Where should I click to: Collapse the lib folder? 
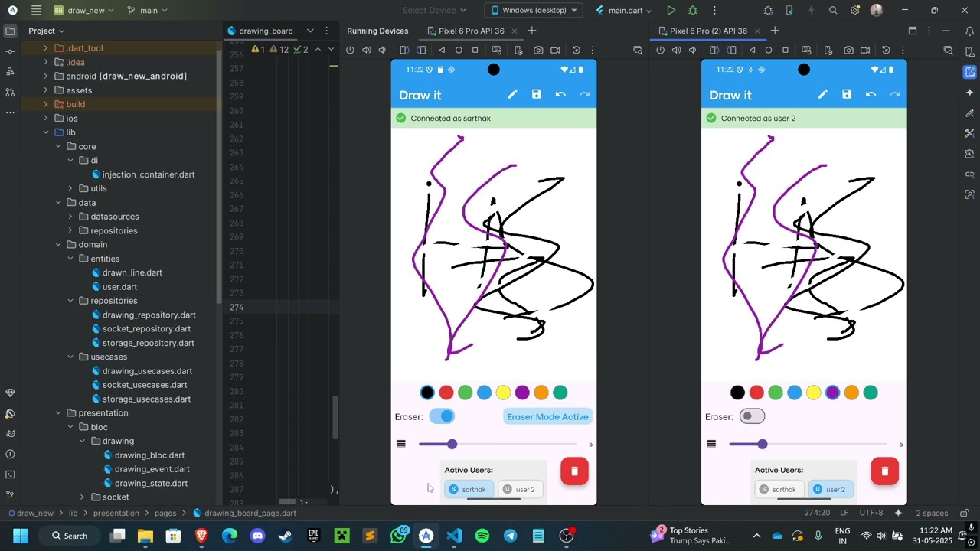click(46, 132)
